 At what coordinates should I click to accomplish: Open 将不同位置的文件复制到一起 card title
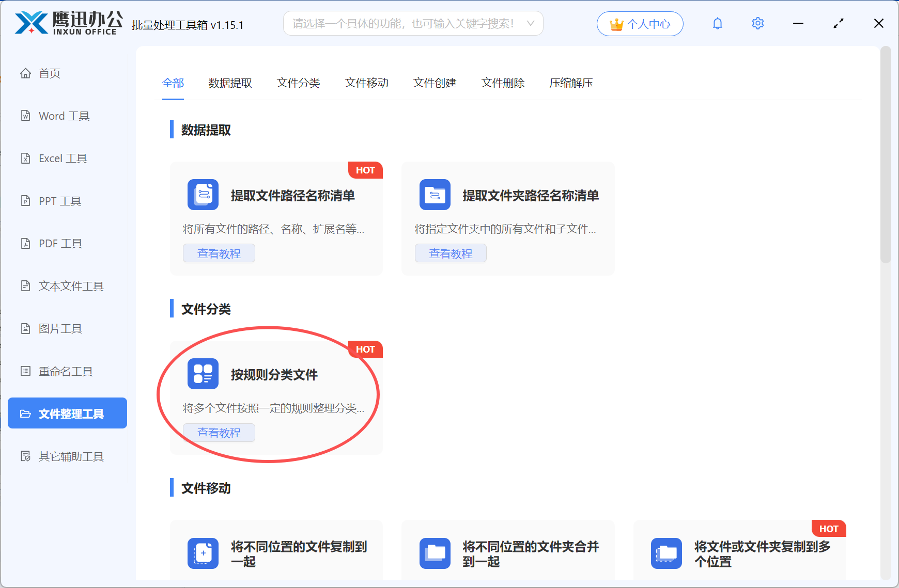(x=299, y=554)
